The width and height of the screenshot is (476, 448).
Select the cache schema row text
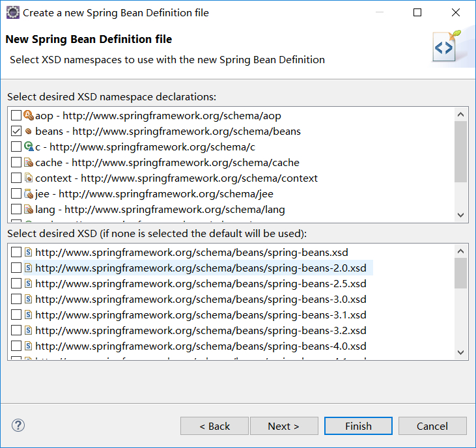coord(167,163)
